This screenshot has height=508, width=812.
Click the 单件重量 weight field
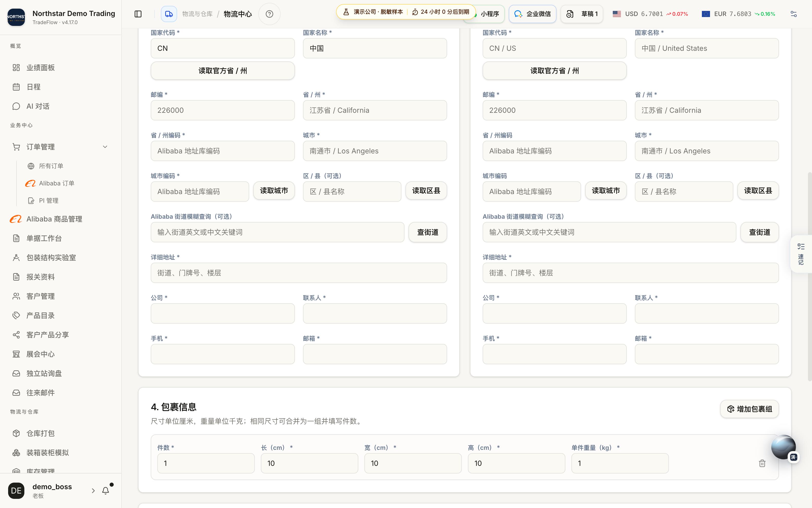click(x=620, y=463)
